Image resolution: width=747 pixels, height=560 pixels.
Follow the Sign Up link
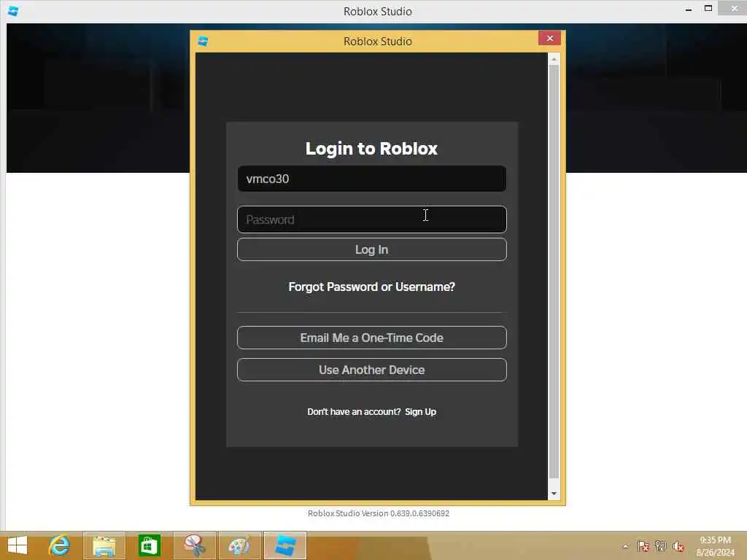coord(420,412)
